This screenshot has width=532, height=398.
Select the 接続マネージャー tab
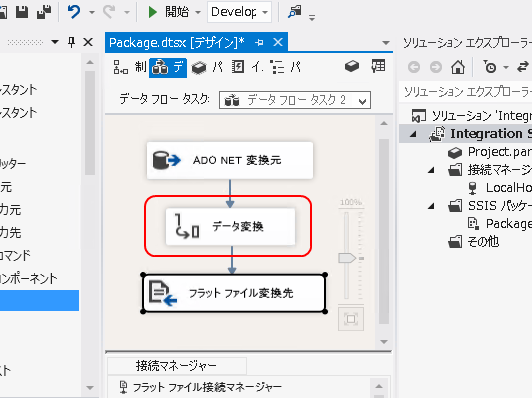click(176, 366)
